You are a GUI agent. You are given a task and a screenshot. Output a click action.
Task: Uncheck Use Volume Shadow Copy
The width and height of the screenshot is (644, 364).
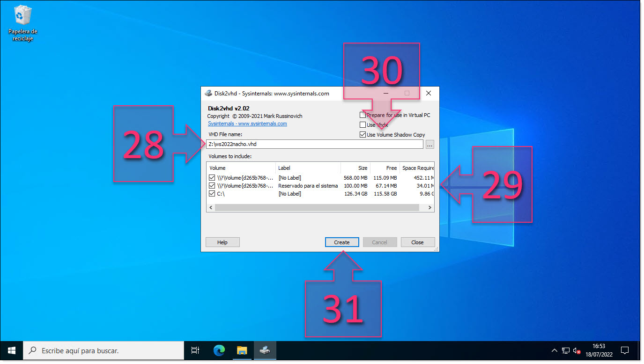point(363,135)
